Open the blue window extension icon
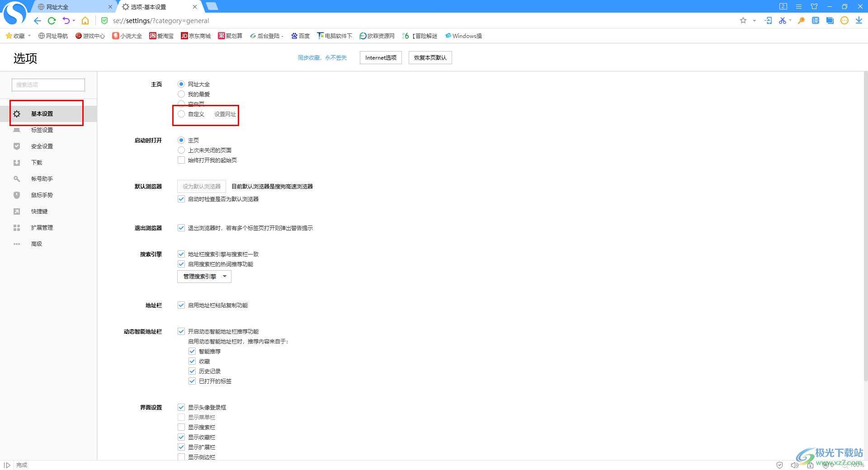Image resolution: width=868 pixels, height=470 pixels. click(x=830, y=20)
